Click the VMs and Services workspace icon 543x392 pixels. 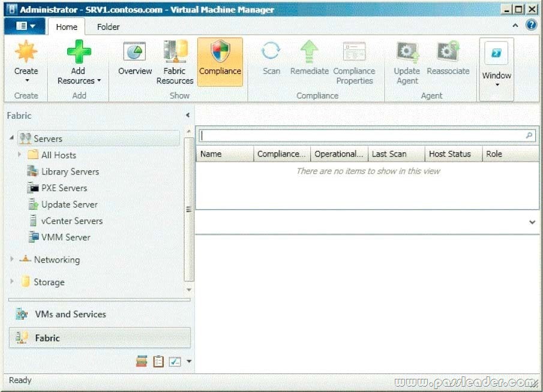pyautogui.click(x=22, y=314)
